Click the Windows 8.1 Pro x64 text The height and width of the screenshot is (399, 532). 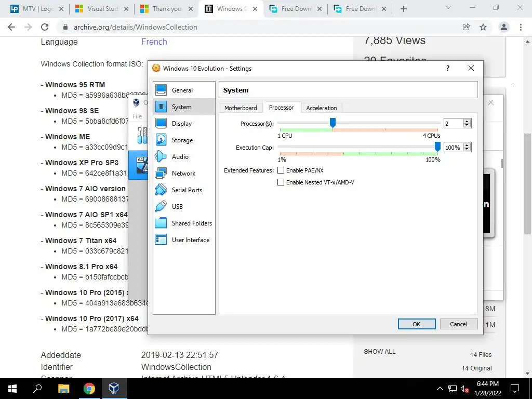pyautogui.click(x=82, y=267)
